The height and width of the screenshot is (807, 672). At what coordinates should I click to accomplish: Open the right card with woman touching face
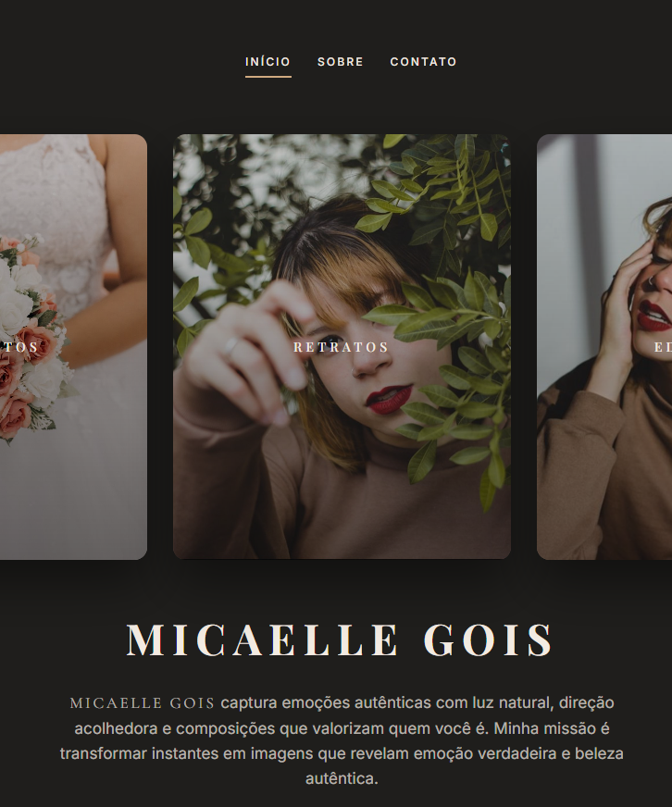[604, 346]
